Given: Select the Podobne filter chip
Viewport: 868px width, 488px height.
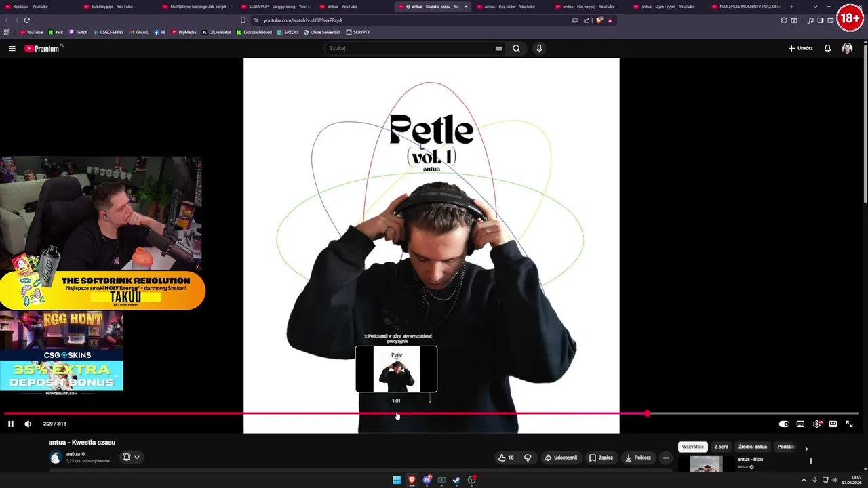Looking at the screenshot, I should click(x=786, y=447).
